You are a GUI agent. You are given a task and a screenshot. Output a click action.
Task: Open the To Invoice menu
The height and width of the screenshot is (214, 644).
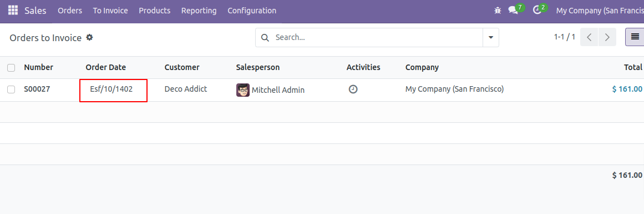tap(110, 11)
